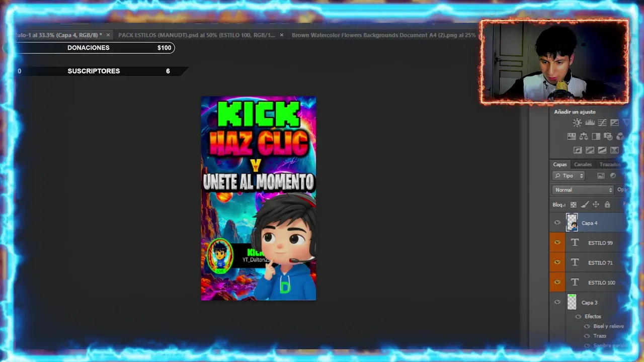This screenshot has height=362, width=644.
Task: Hide the ESTILO 71 layer
Action: pos(557,262)
